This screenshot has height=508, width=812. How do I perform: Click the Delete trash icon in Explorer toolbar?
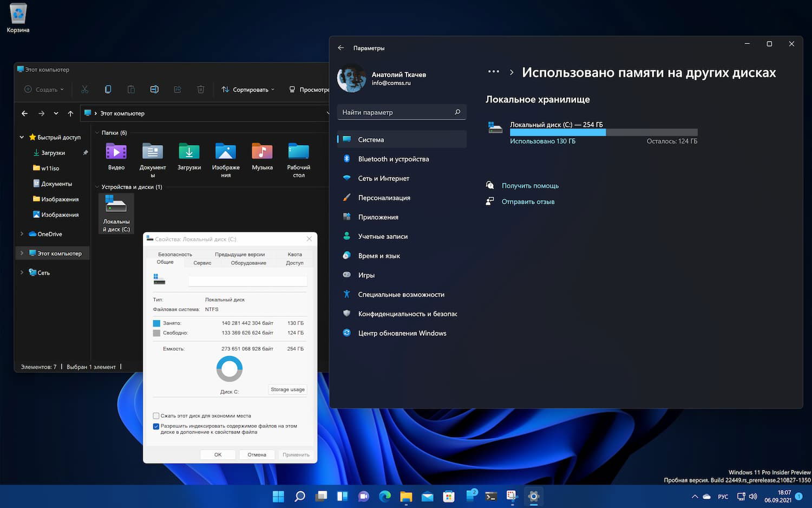pyautogui.click(x=201, y=89)
